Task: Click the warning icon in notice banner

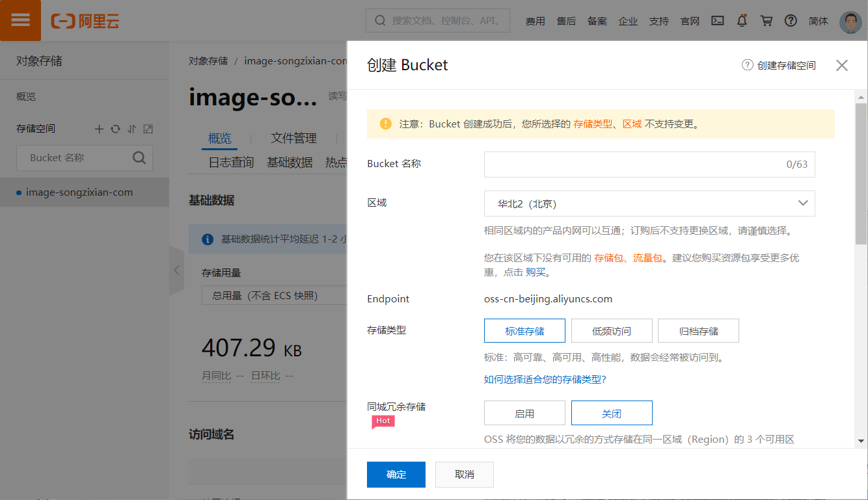Action: coord(386,124)
